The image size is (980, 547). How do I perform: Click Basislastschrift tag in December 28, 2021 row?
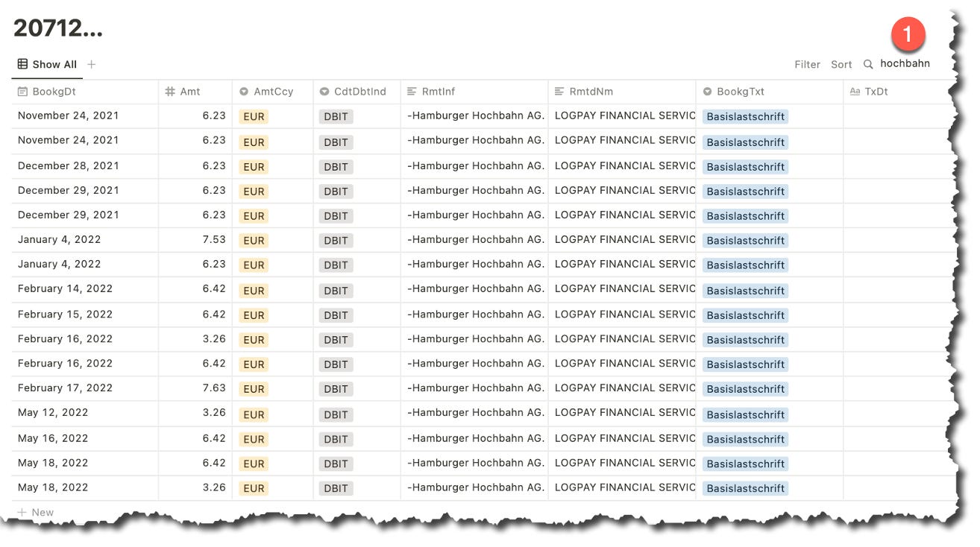coord(745,167)
